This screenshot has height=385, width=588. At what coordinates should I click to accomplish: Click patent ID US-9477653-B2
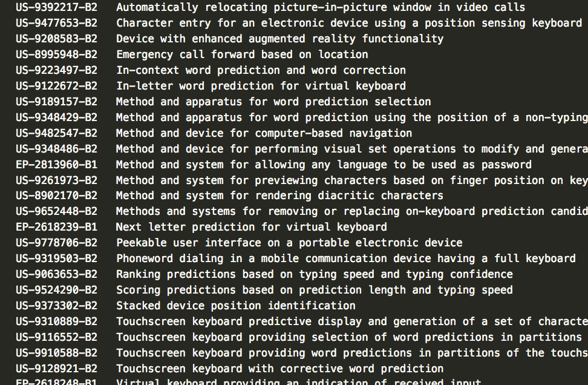pyautogui.click(x=57, y=23)
